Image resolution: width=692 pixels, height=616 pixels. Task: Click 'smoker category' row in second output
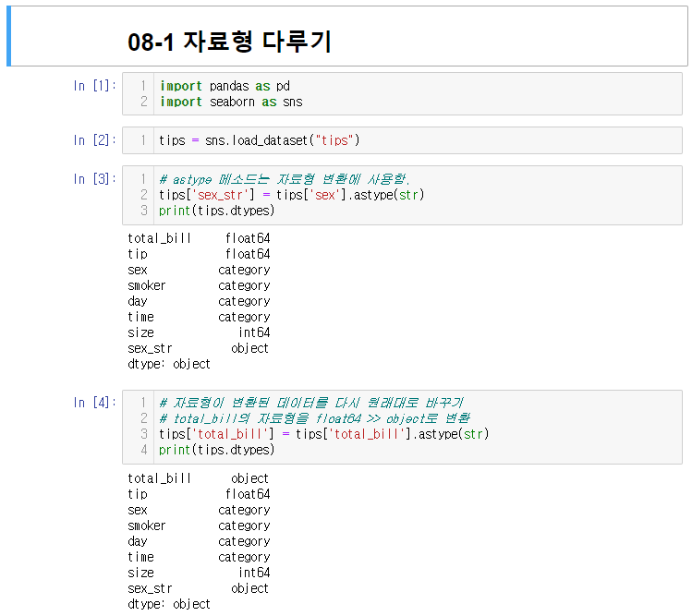(x=199, y=525)
